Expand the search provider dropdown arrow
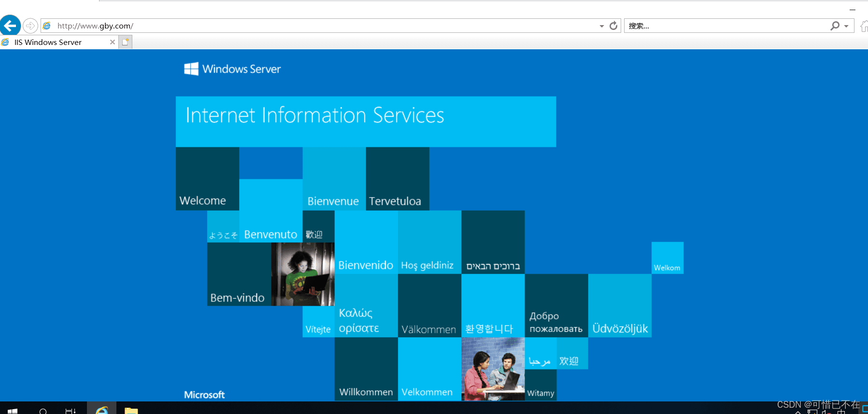Screen dimensions: 868x414 tap(846, 26)
